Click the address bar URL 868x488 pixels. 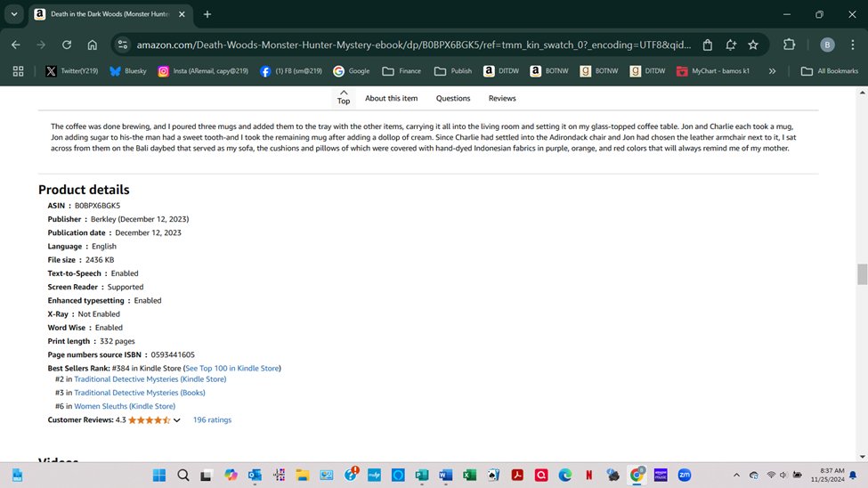pos(413,45)
